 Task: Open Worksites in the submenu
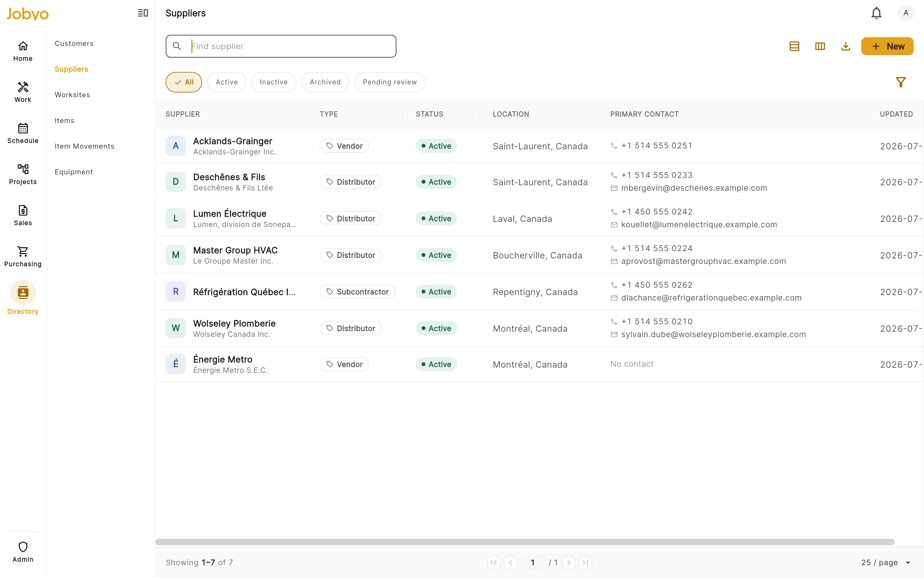(x=72, y=95)
